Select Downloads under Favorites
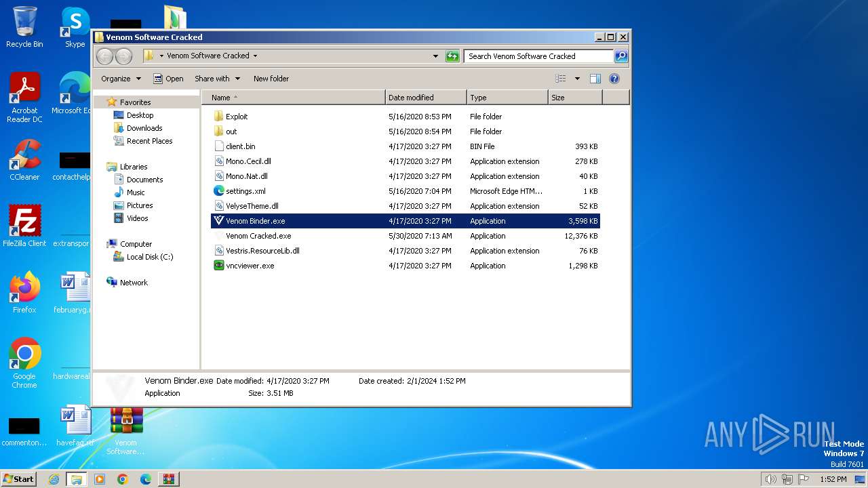The height and width of the screenshot is (488, 868). tap(144, 128)
